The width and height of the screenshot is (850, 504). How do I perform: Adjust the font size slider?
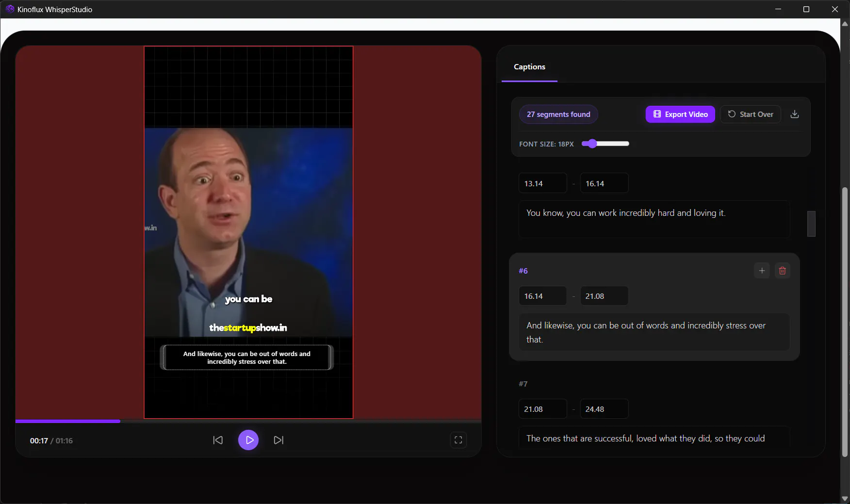coord(605,144)
